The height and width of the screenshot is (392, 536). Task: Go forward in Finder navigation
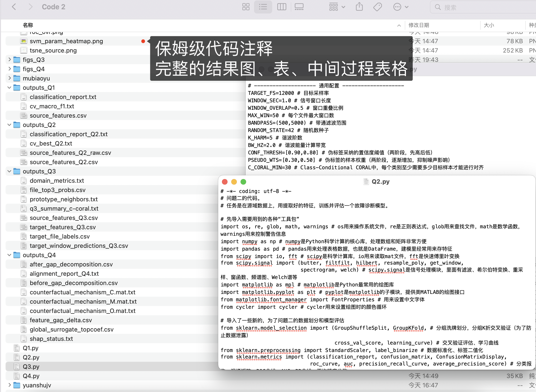tap(30, 7)
